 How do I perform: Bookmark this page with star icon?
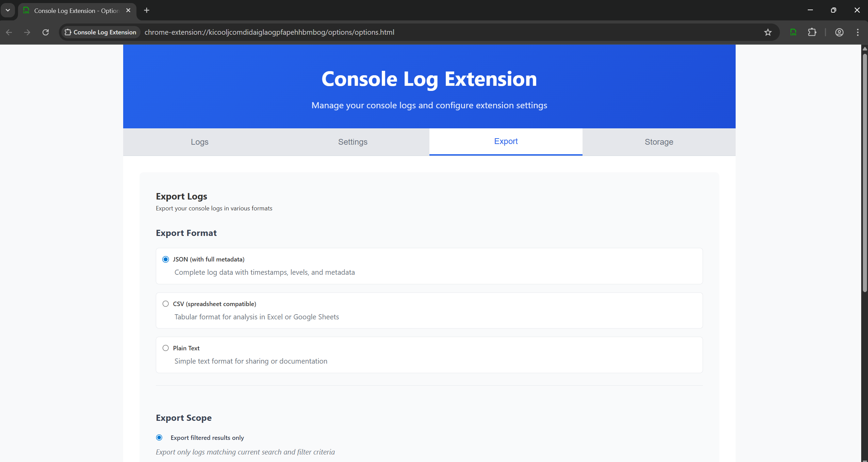click(x=768, y=32)
